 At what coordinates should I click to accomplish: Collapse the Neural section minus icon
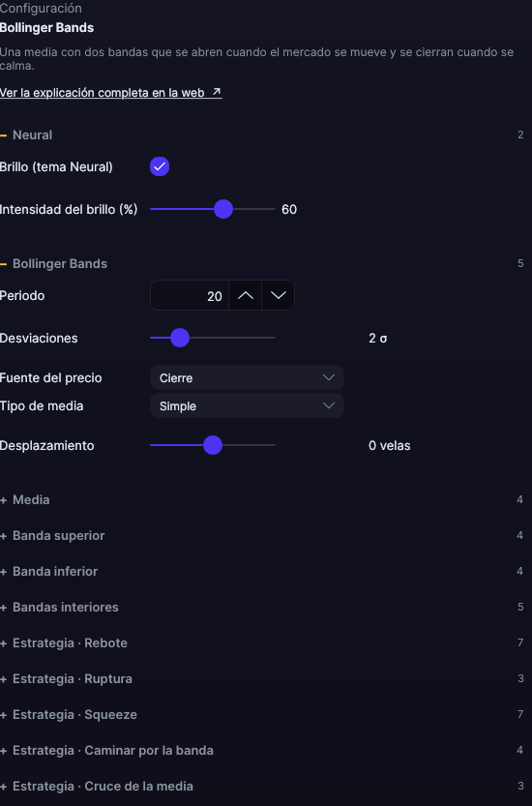click(x=4, y=135)
